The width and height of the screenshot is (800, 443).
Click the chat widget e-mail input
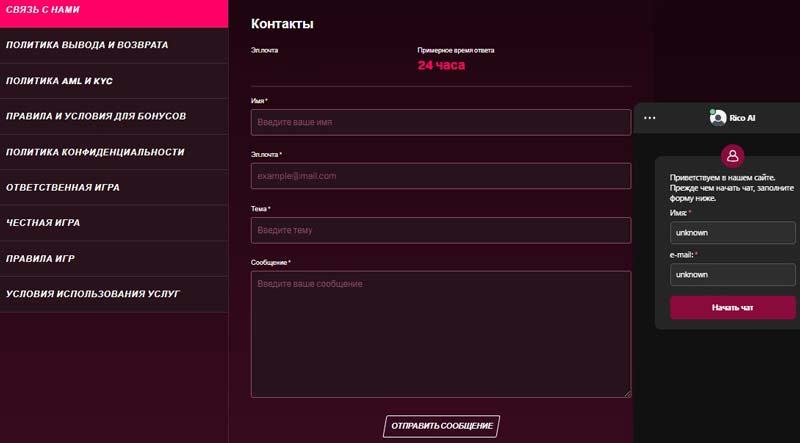click(x=732, y=274)
